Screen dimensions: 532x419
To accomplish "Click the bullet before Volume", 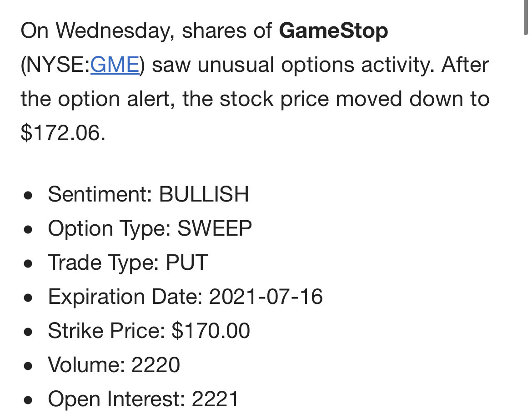I will (28, 366).
